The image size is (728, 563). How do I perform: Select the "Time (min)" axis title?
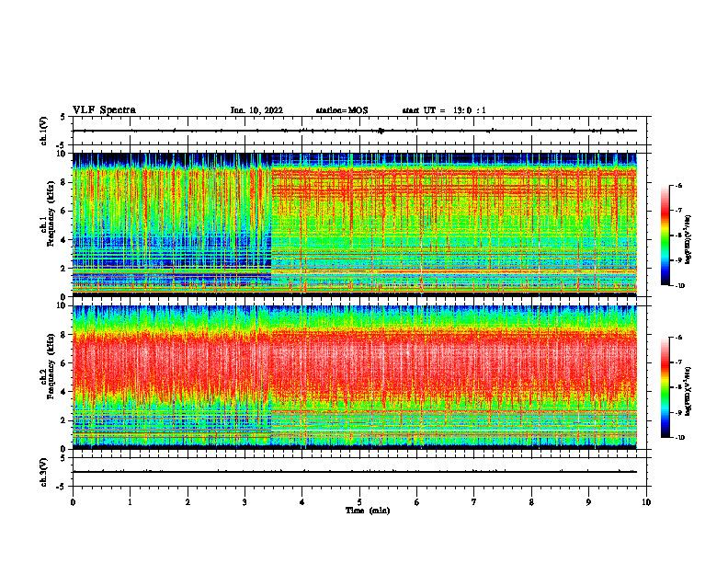368,511
